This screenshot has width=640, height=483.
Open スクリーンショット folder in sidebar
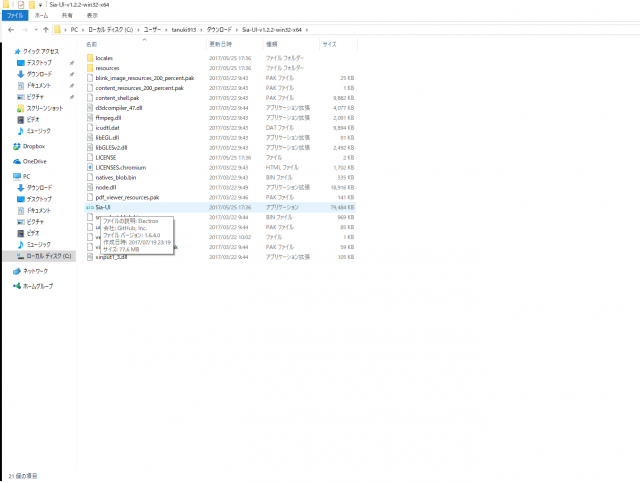pos(45,109)
